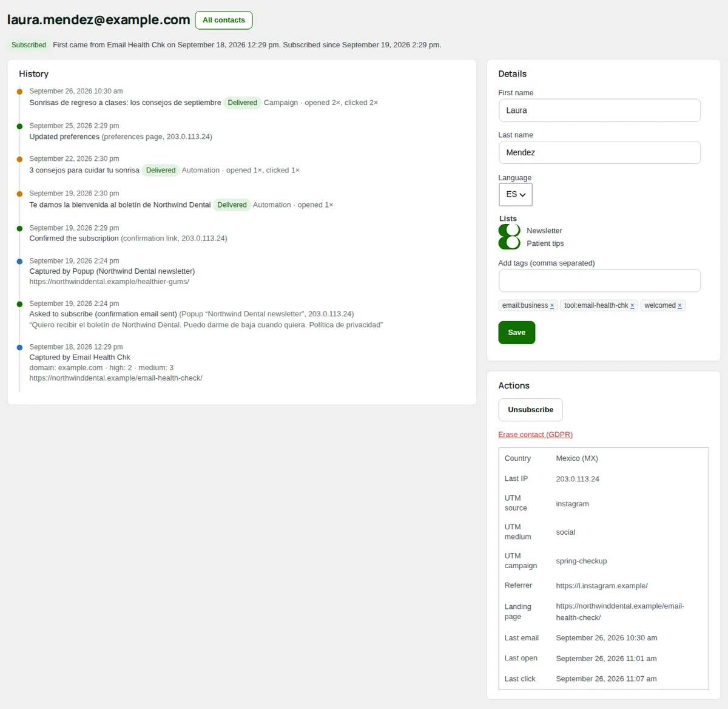728x709 pixels.
Task: Select the Captured by Email Health Chk entry
Action: (x=79, y=358)
